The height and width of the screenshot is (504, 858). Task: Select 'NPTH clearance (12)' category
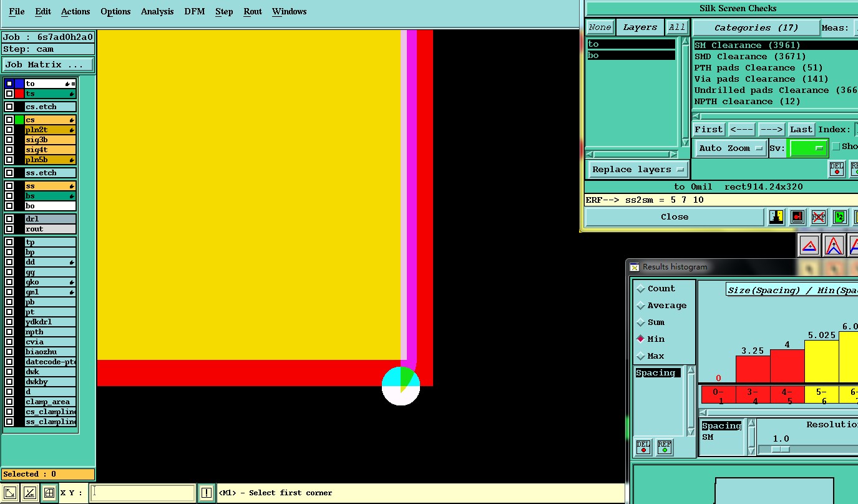click(x=747, y=102)
